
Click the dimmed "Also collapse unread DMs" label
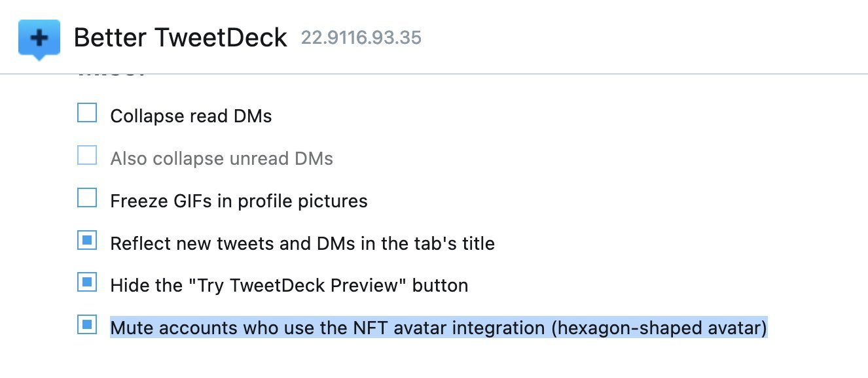tap(222, 159)
